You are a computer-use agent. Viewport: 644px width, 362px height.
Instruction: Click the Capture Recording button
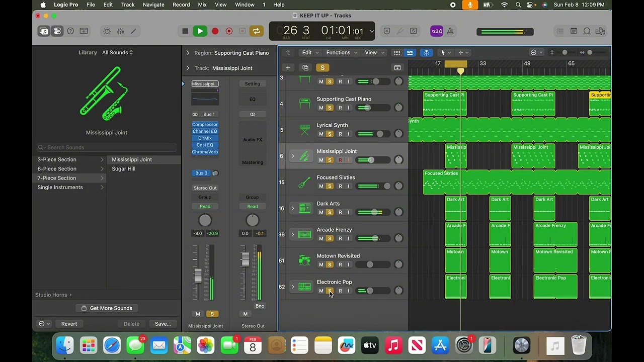pos(229,31)
